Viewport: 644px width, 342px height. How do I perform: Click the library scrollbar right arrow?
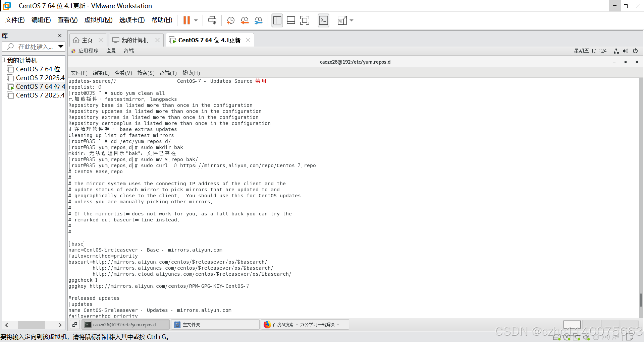(60, 325)
